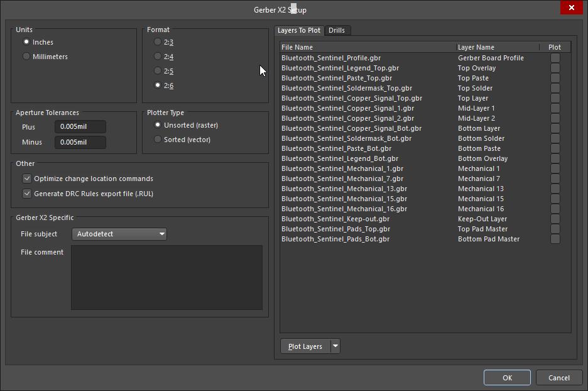
Task: Switch to the Layers To Plot tab
Action: [x=299, y=30]
